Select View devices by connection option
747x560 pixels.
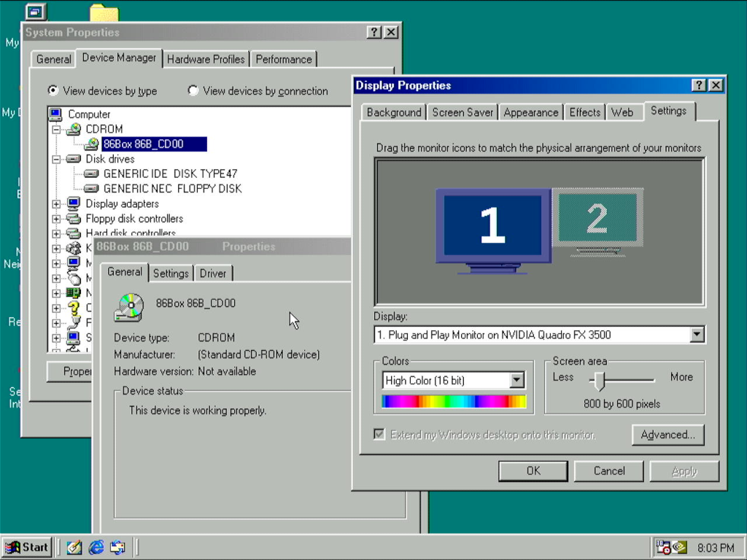pos(193,91)
